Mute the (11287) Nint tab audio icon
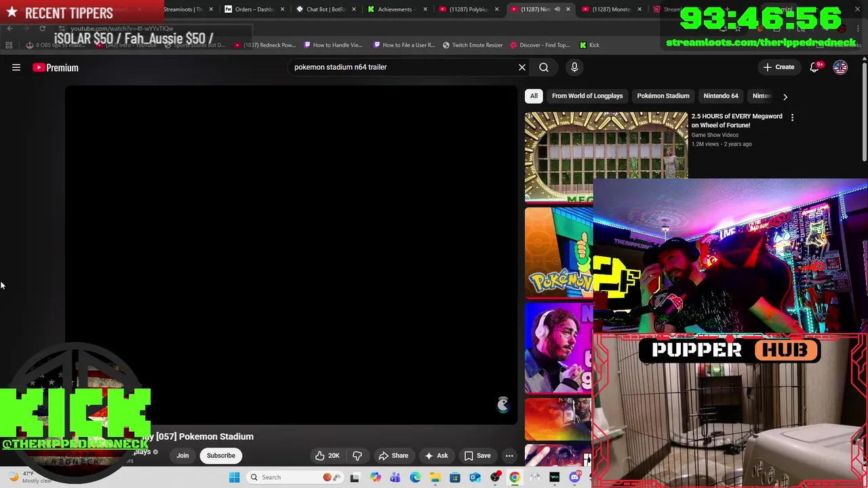Viewport: 868px width, 488px height. [557, 9]
